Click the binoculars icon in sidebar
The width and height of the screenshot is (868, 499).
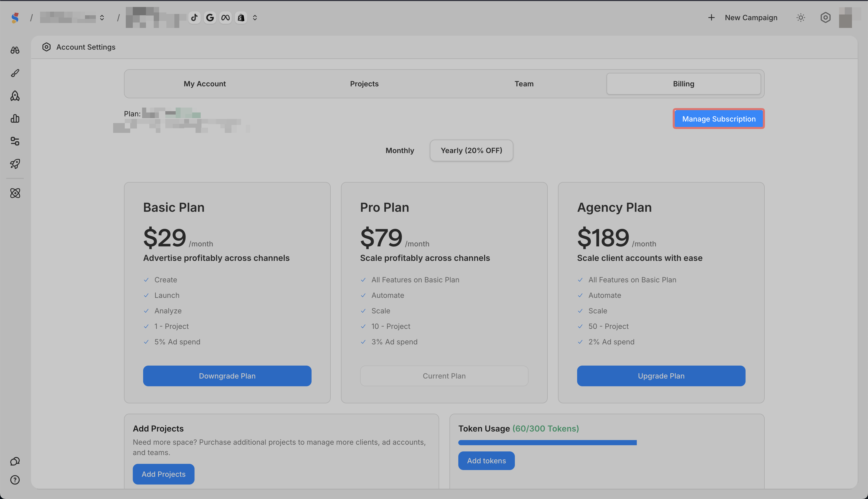point(15,50)
